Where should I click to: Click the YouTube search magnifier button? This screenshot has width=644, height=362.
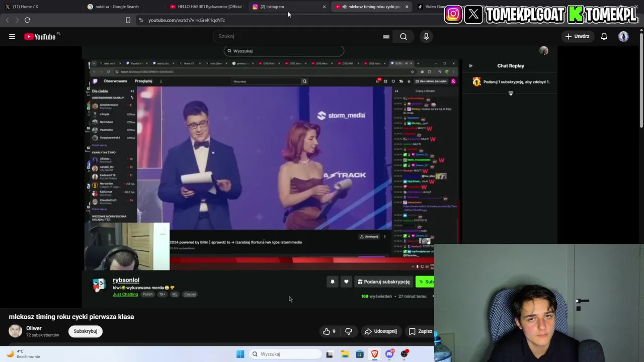(404, 36)
